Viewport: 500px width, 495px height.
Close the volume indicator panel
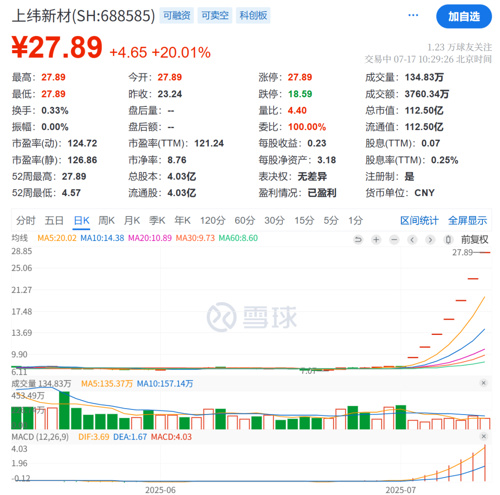(x=483, y=383)
